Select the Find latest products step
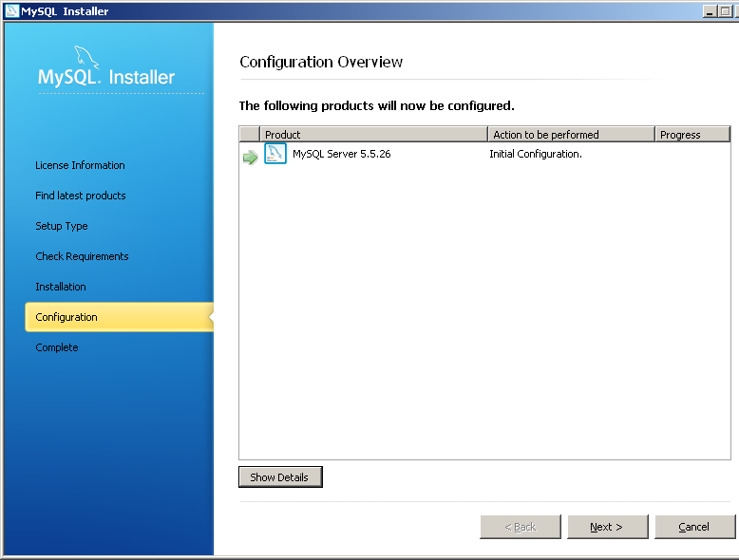Image resolution: width=739 pixels, height=560 pixels. 81,196
